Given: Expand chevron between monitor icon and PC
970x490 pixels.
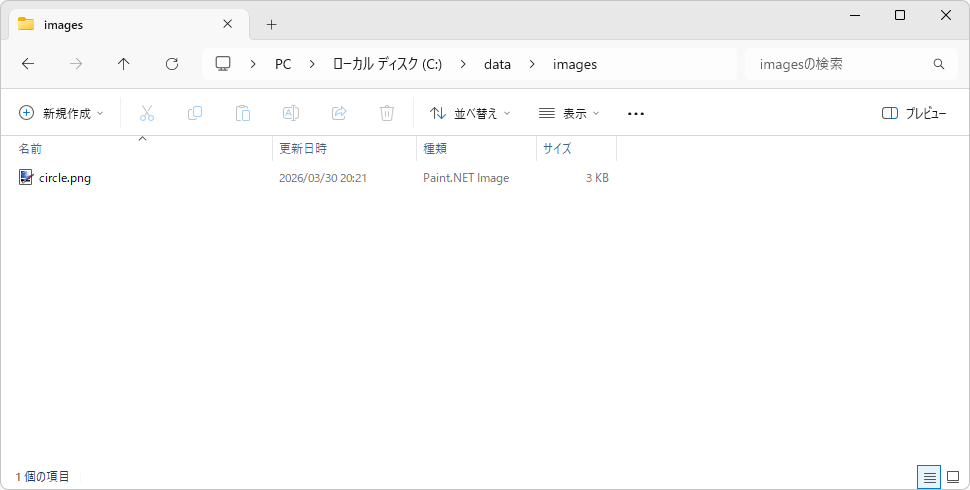Looking at the screenshot, I should point(253,64).
